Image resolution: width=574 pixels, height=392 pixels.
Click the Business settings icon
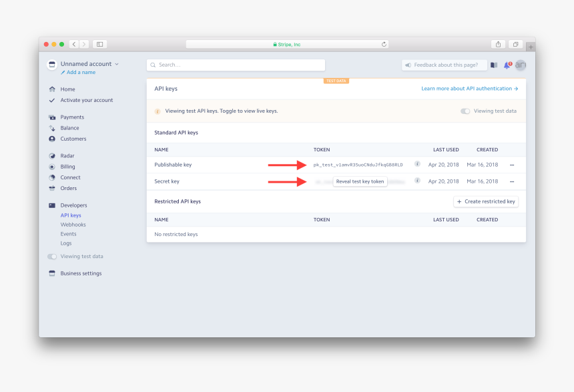[x=52, y=273]
